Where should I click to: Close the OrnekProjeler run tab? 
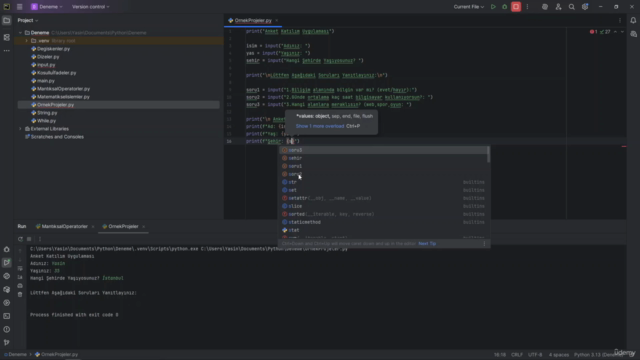[143, 227]
